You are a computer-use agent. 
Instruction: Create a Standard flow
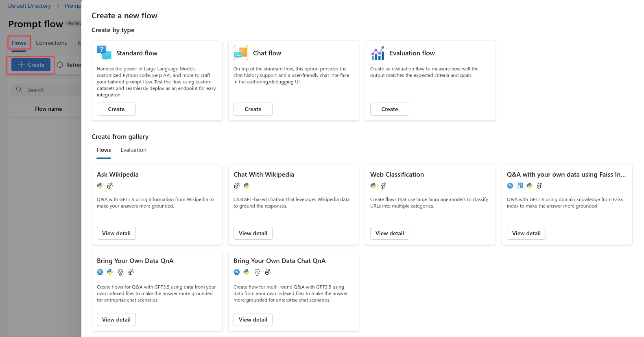[116, 109]
